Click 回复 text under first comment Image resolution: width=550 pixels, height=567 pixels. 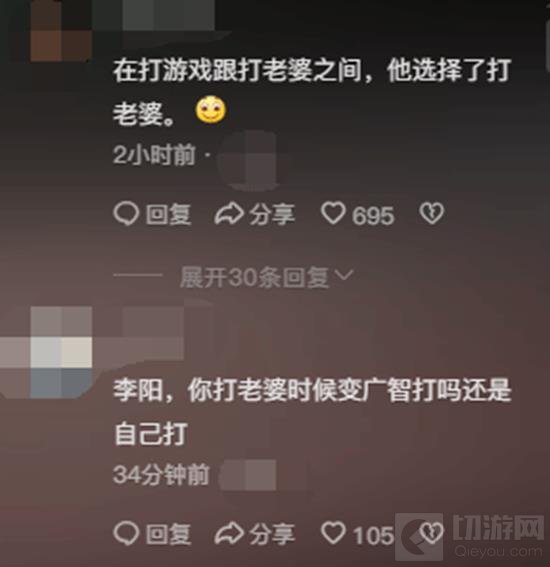click(169, 214)
